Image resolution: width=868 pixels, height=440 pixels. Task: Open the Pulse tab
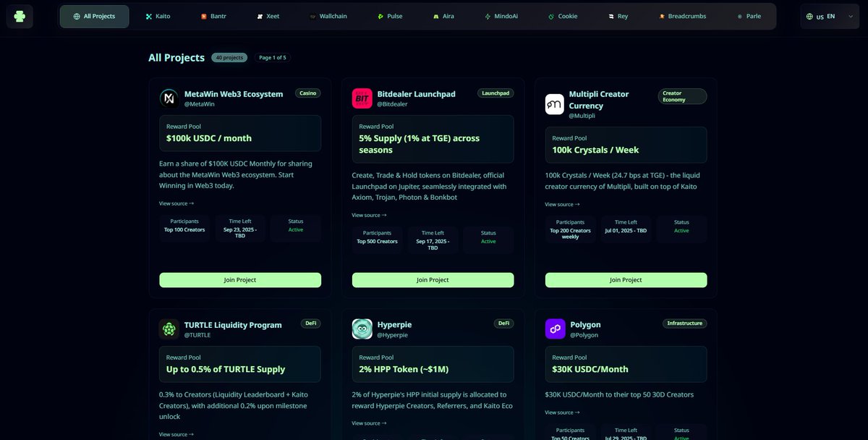[x=391, y=16]
